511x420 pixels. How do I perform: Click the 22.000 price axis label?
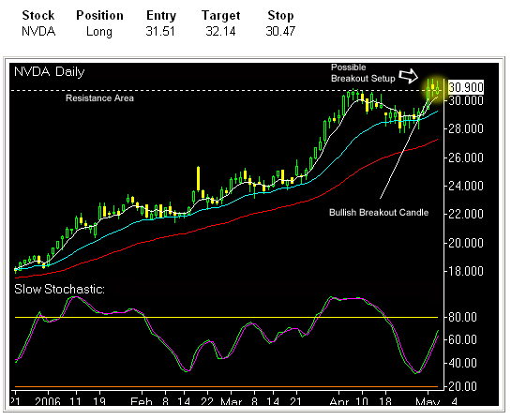click(466, 214)
